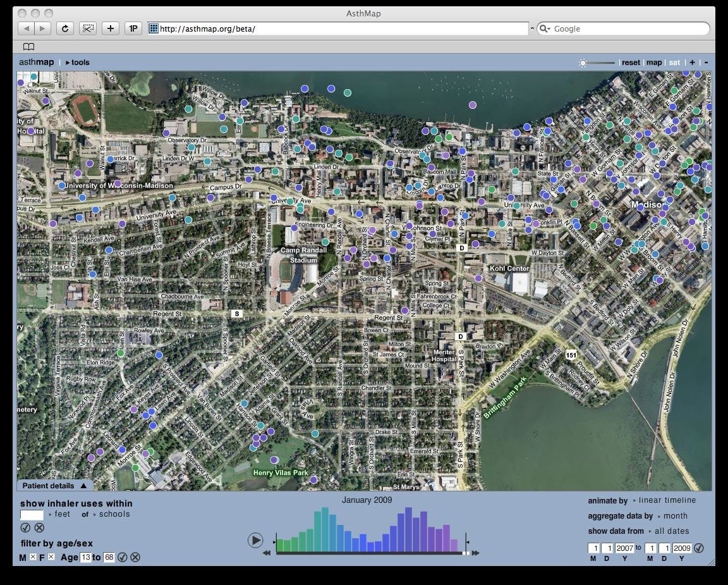
Task: Switch to the sat satellite view
Action: click(674, 62)
